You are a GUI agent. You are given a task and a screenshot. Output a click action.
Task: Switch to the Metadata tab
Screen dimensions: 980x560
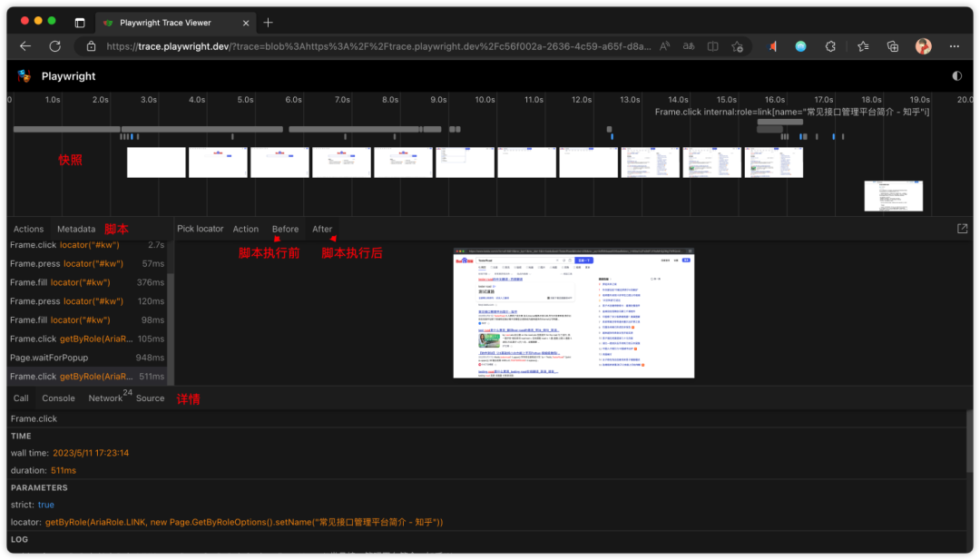76,230
